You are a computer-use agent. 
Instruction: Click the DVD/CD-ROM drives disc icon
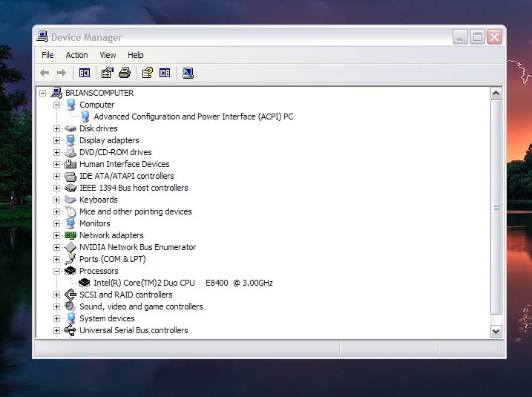pyautogui.click(x=70, y=152)
